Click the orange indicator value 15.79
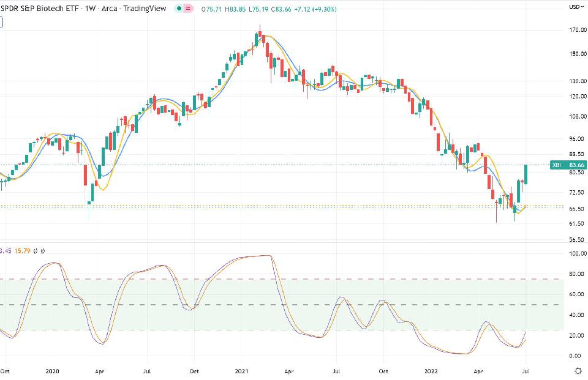Viewport: 588px width, 380px height. point(22,250)
